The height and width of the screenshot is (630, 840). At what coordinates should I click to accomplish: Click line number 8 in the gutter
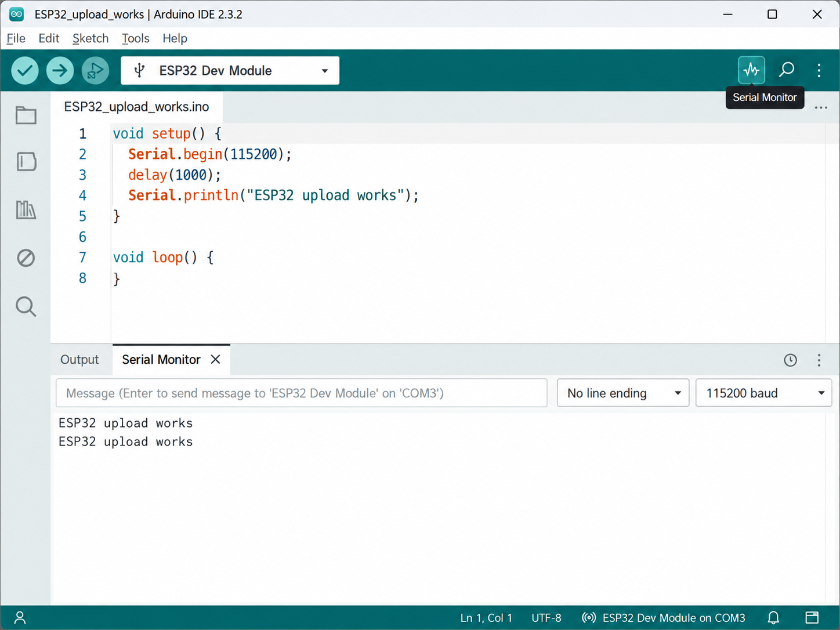pyautogui.click(x=82, y=278)
